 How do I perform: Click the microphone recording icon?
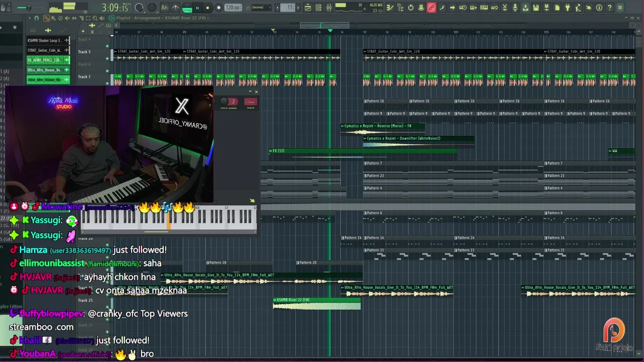pyautogui.click(x=515, y=8)
